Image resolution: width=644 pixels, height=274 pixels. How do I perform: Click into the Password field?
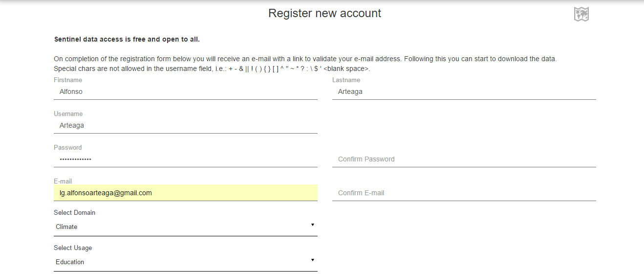click(x=186, y=159)
